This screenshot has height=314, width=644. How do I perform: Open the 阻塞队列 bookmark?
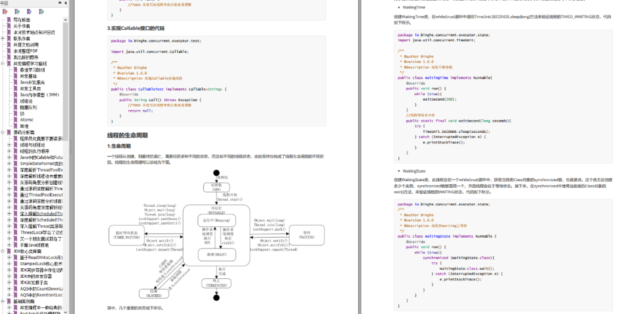(28, 107)
